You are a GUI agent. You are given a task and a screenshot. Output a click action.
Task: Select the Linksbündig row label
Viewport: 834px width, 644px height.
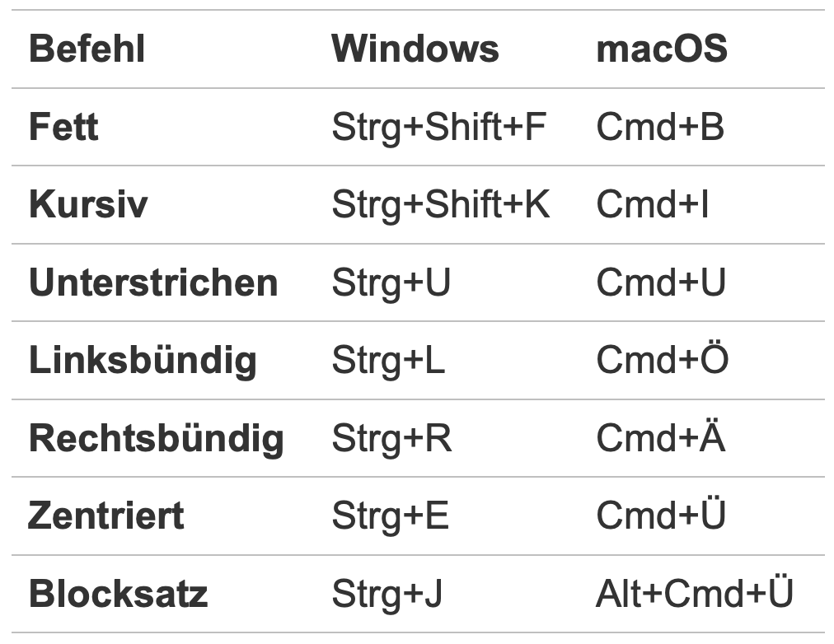[143, 361]
